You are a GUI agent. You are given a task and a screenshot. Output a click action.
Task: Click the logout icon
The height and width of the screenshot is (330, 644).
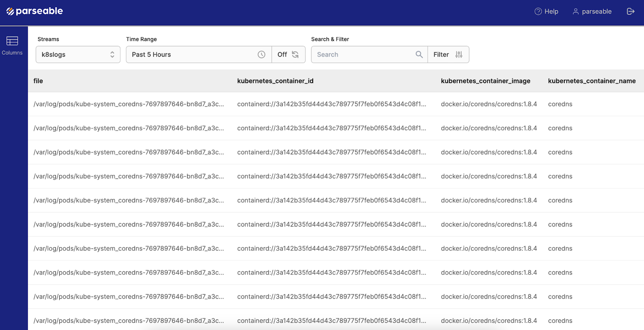(630, 12)
